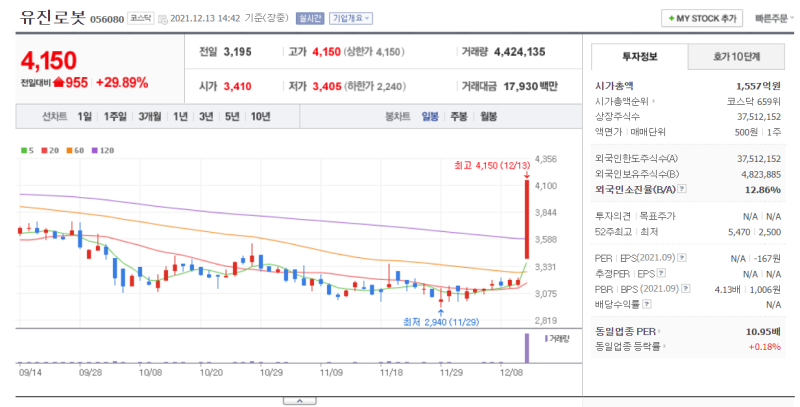Click the 거래량 volume legend marker

pos(558,339)
